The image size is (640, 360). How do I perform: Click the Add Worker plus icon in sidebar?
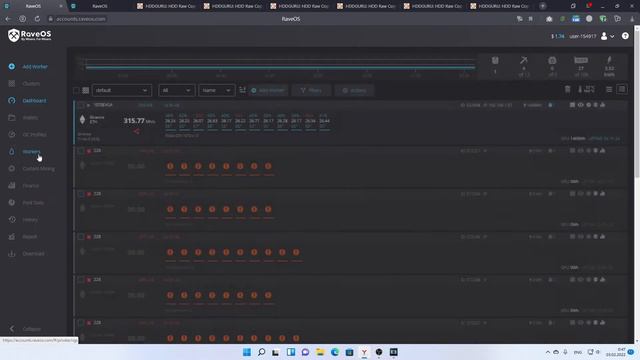[x=11, y=67]
